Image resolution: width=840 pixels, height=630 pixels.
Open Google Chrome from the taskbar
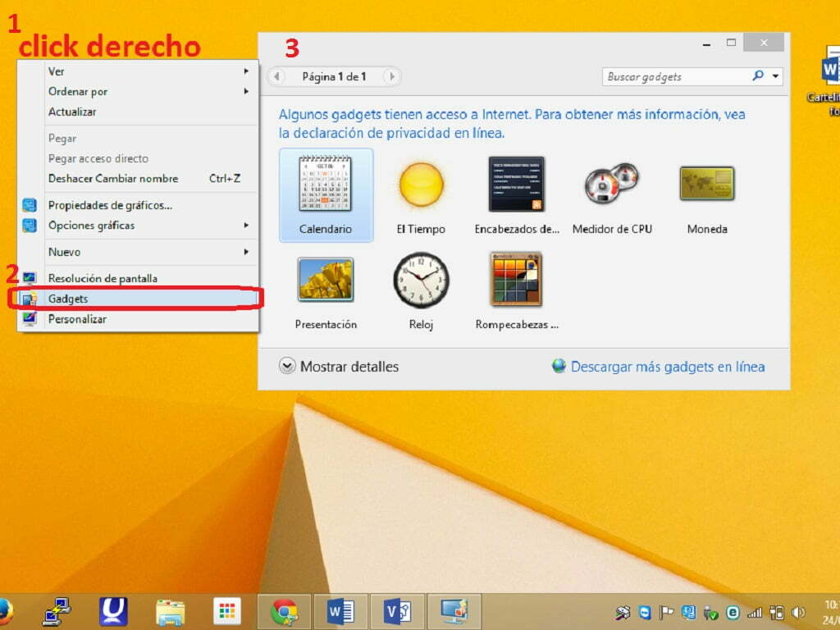click(285, 612)
